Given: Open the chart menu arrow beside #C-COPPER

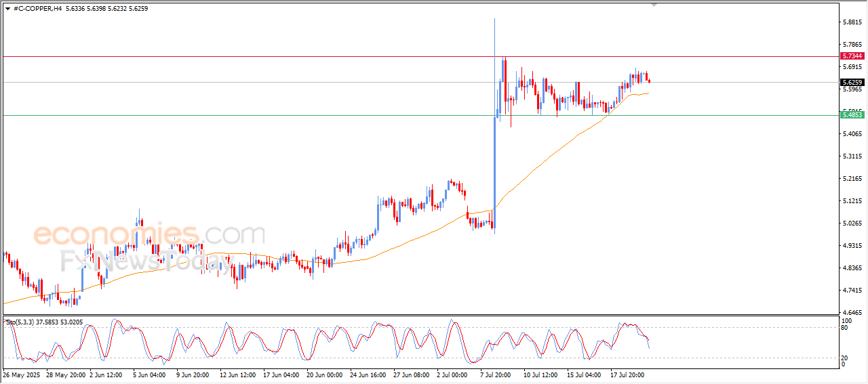Looking at the screenshot, I should pos(7,8).
